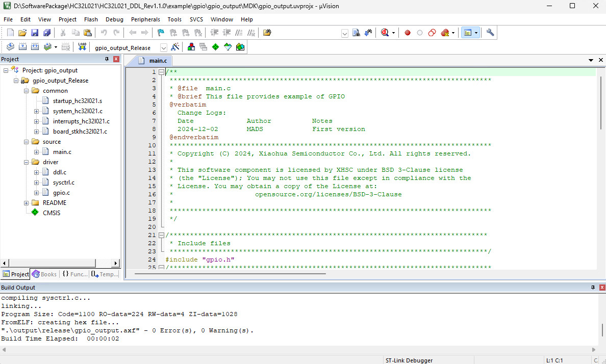The width and height of the screenshot is (606, 364).
Task: Collapse the driver folder node
Action: coord(27,162)
